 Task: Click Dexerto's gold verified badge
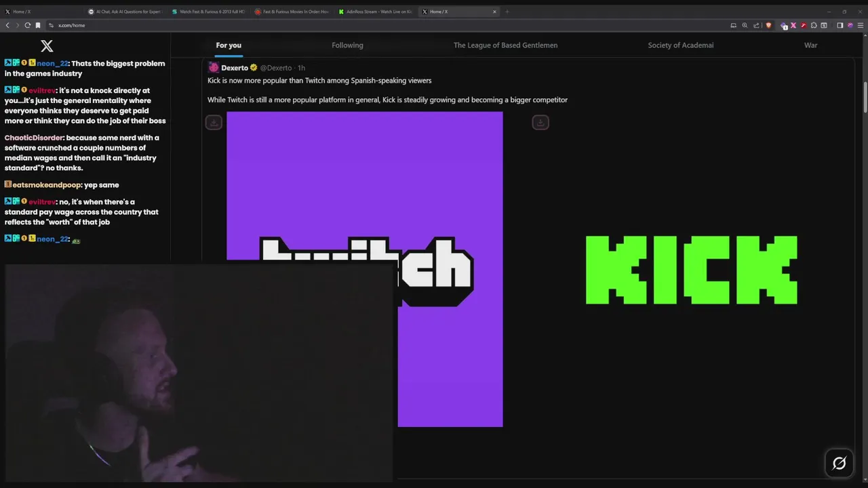(x=254, y=68)
